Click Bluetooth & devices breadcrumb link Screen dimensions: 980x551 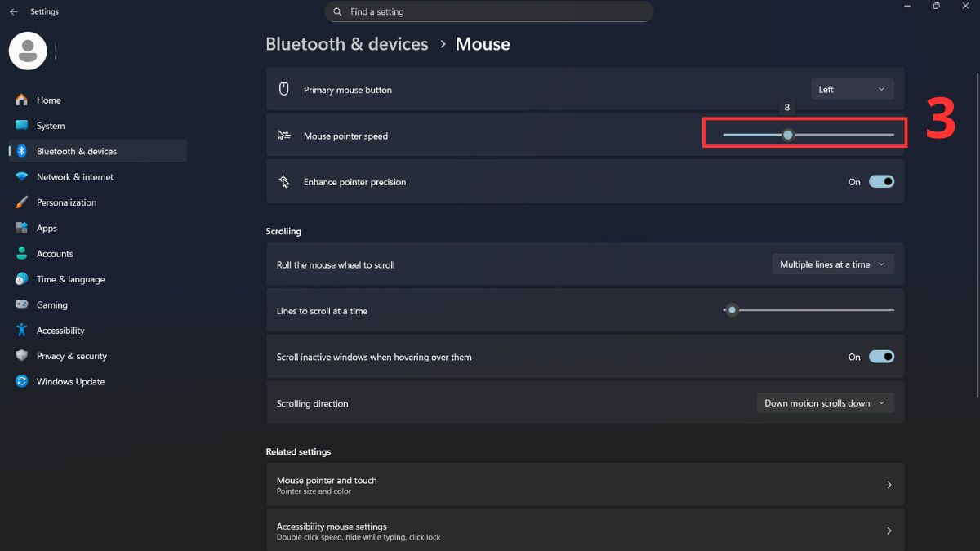click(347, 44)
